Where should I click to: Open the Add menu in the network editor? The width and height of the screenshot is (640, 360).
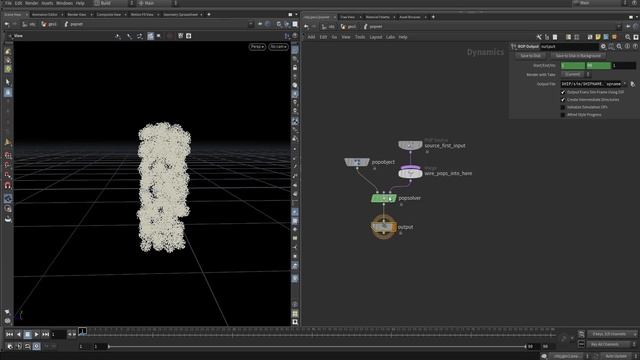point(311,37)
